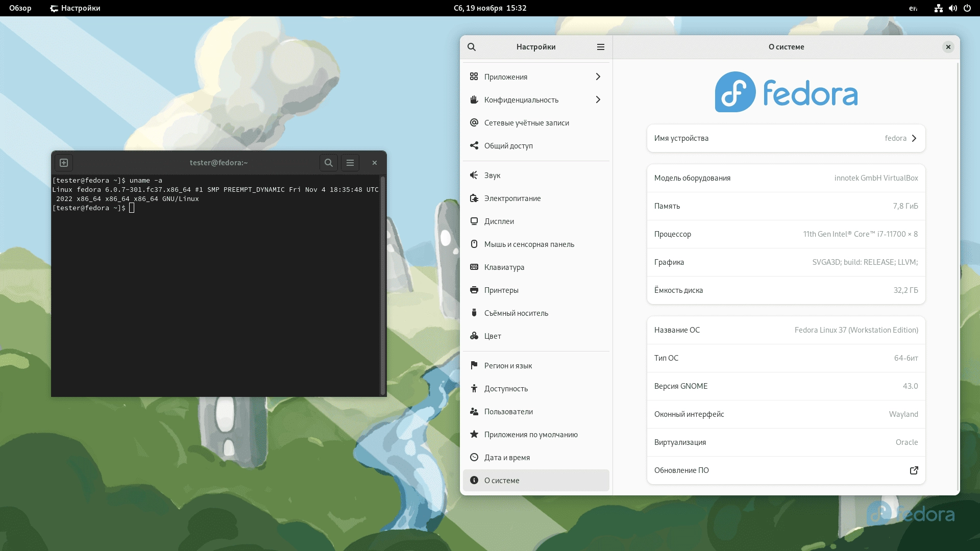The image size is (980, 551).
Task: Click the Ёмкость диска value 32,2 ГБ
Action: [906, 290]
